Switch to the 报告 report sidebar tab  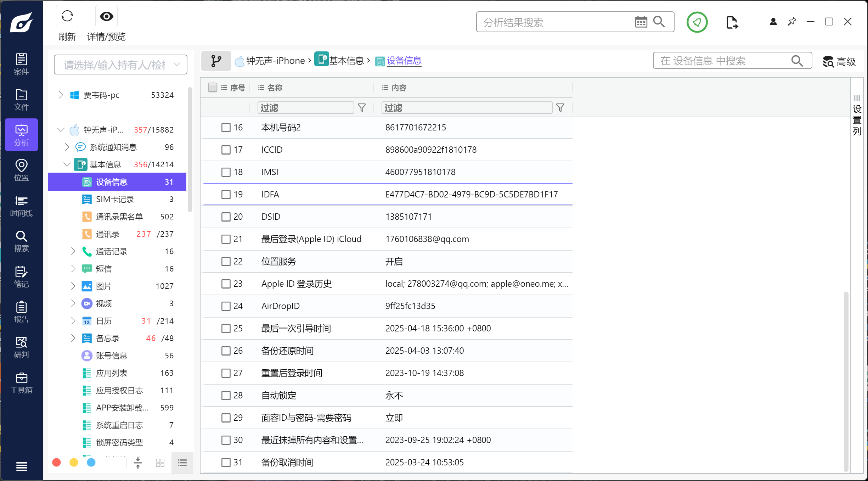point(21,312)
